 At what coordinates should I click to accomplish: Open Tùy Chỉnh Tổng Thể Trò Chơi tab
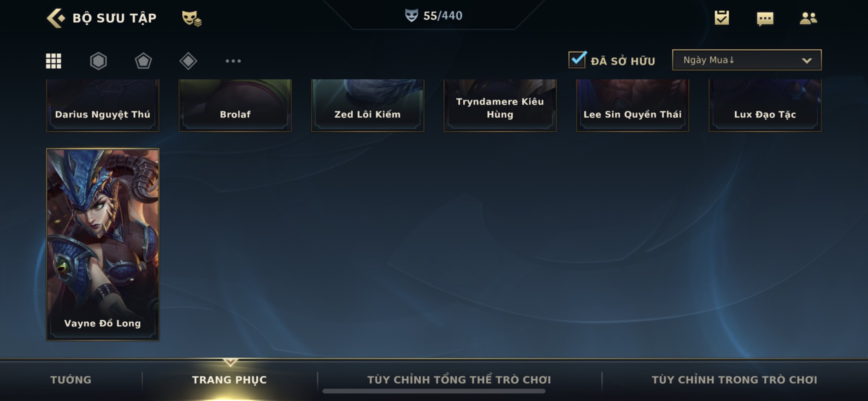(459, 380)
